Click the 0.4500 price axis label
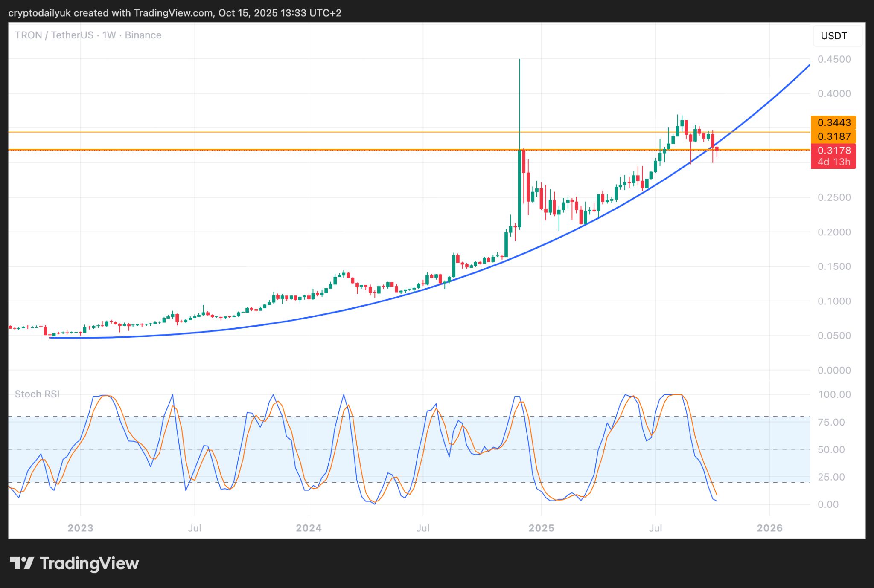The width and height of the screenshot is (874, 588). click(834, 59)
